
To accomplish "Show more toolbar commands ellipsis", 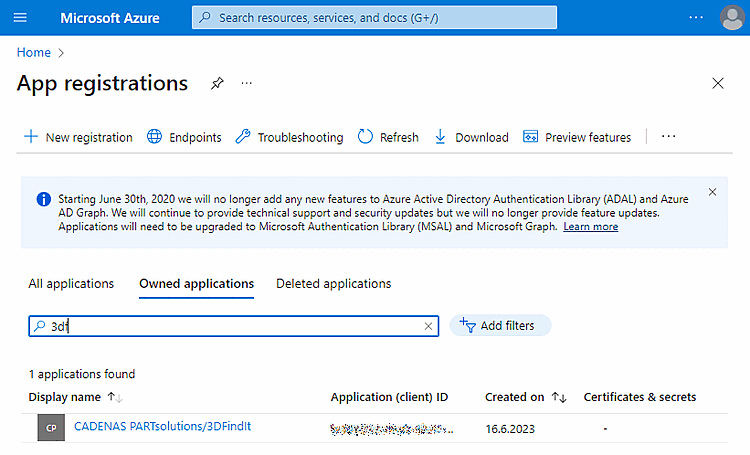I will (x=669, y=137).
